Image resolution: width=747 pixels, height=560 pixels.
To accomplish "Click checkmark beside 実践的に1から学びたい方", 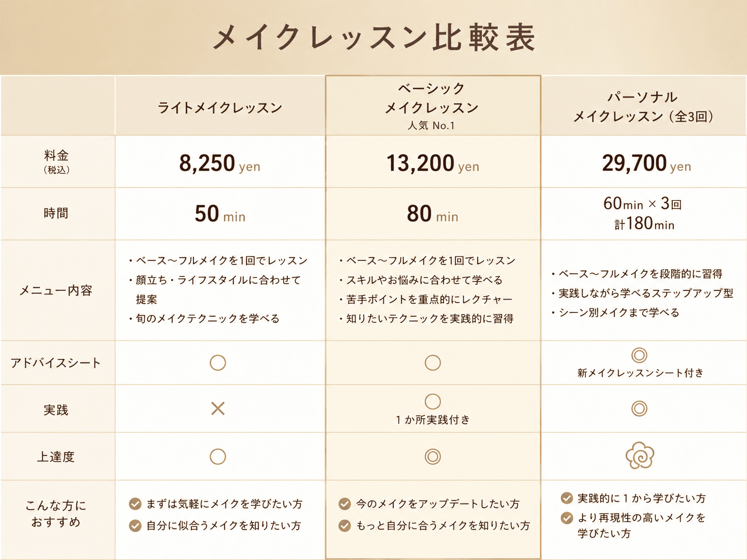I will (x=566, y=498).
